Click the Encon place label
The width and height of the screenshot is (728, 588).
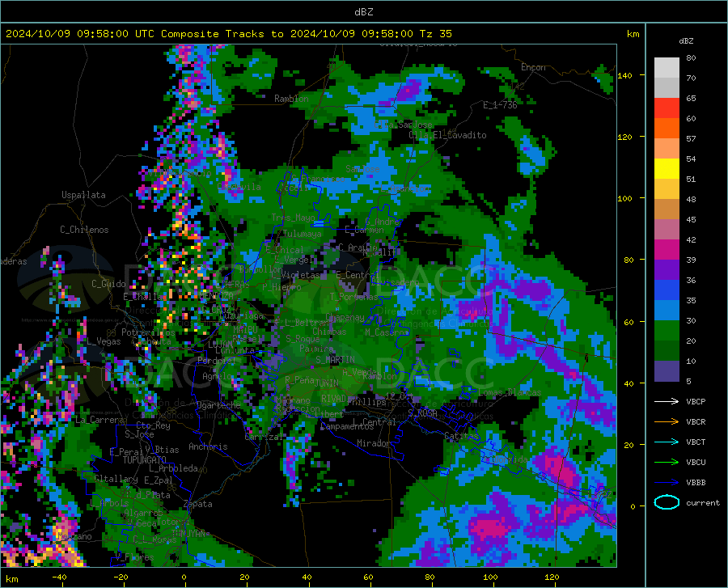tap(533, 67)
